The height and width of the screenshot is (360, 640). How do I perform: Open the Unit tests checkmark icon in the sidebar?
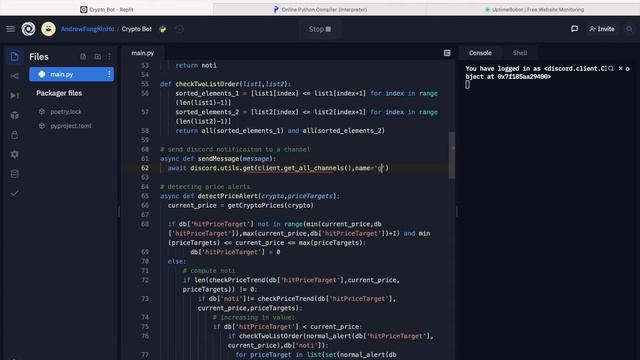[x=14, y=193]
